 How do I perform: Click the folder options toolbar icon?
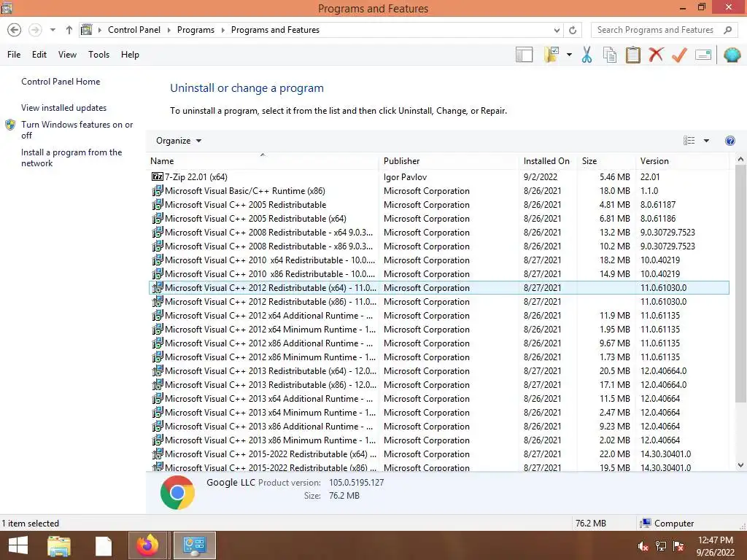point(551,55)
